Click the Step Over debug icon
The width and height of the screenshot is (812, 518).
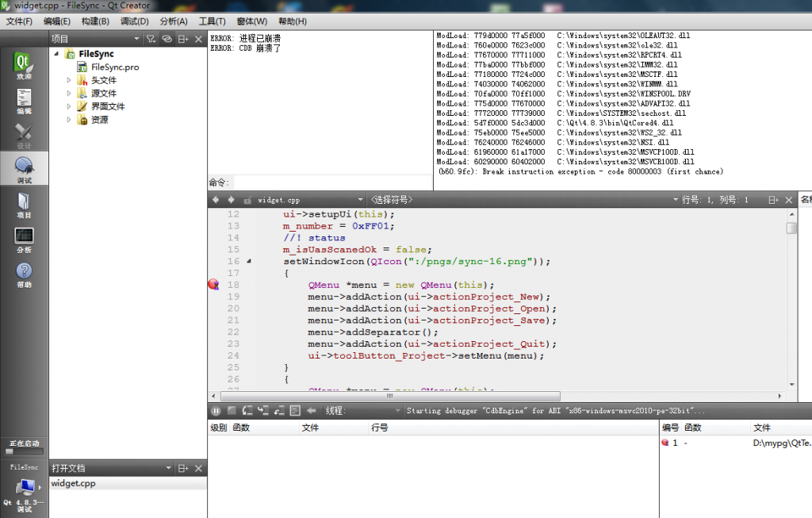click(247, 411)
